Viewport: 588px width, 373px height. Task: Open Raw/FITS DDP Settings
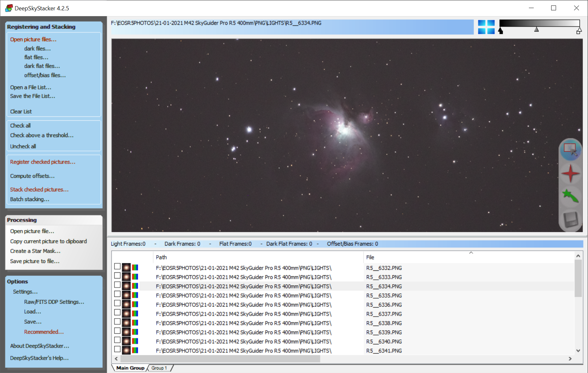pos(54,302)
